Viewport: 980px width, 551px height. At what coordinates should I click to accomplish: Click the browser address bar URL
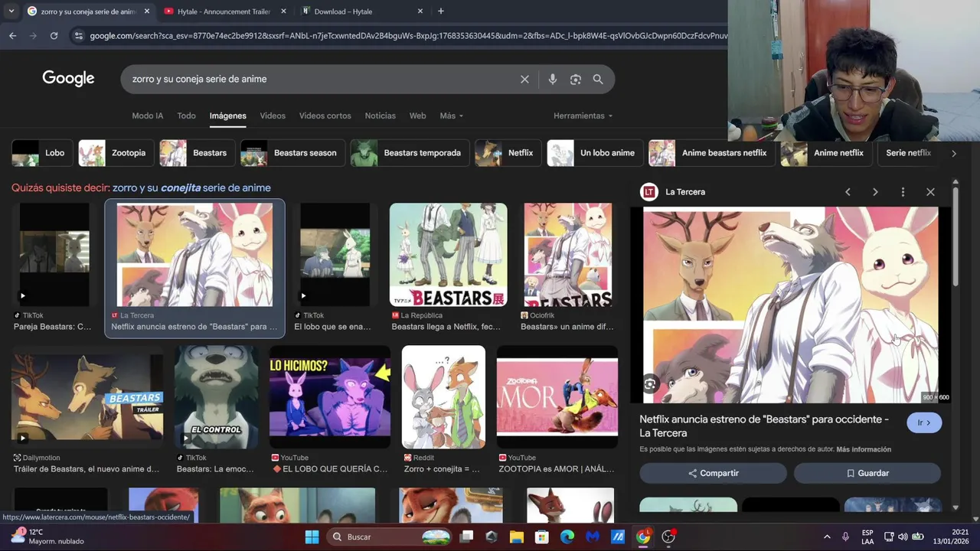click(x=408, y=35)
